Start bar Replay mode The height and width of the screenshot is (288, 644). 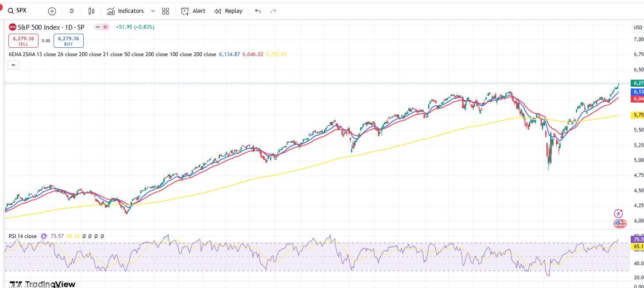click(228, 11)
